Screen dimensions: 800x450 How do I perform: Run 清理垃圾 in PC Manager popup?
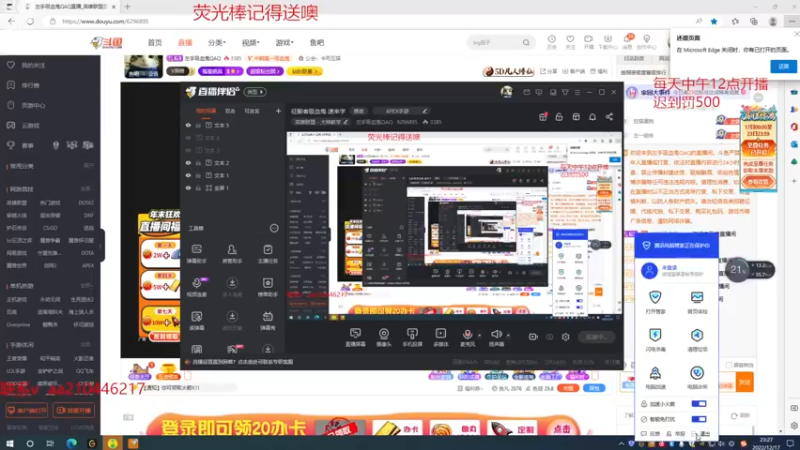tap(697, 340)
